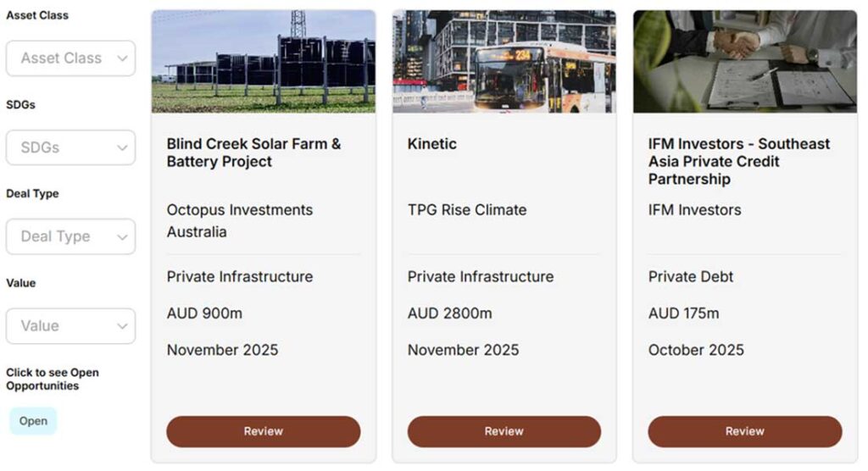Screen dimensions: 868x471
Task: Review the Blind Creek Solar Farm deal
Action: [263, 431]
